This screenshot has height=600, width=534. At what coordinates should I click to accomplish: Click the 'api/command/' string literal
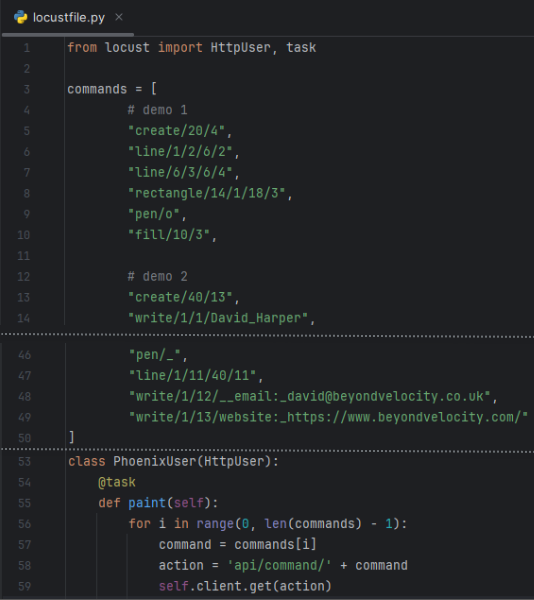279,565
